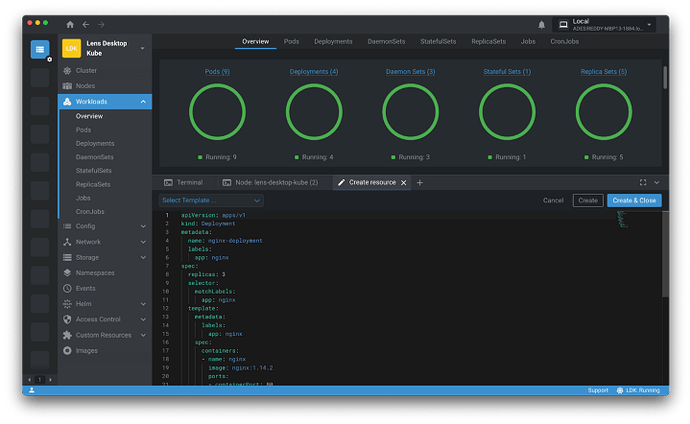Maximize the dock panel with the fullscreen icon

642,183
